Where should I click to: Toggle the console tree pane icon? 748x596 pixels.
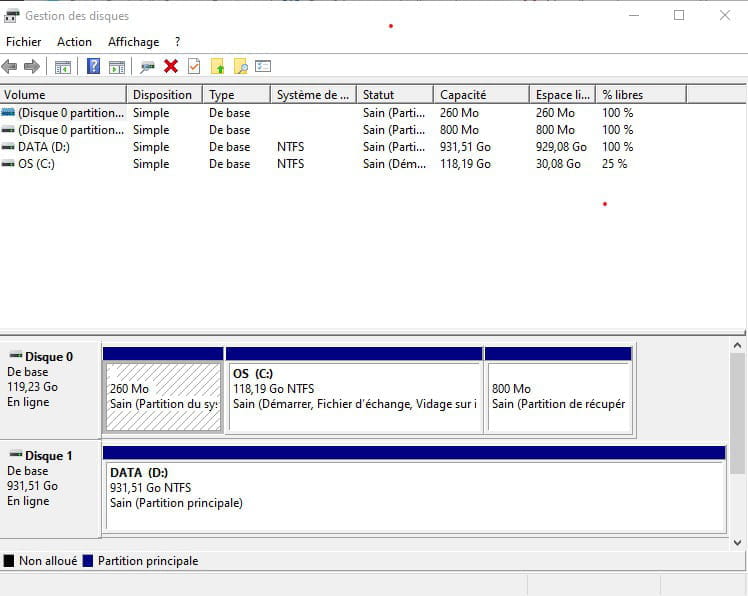tap(62, 67)
